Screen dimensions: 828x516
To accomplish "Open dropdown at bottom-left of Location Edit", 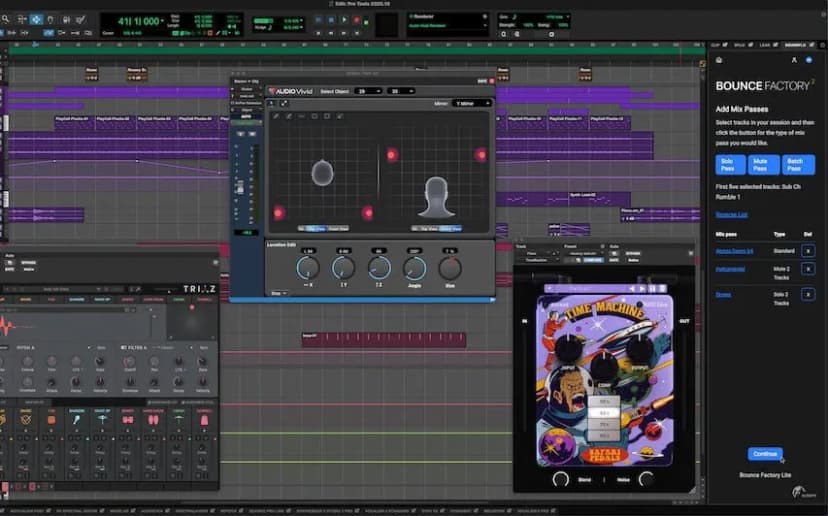I will click(x=279, y=293).
